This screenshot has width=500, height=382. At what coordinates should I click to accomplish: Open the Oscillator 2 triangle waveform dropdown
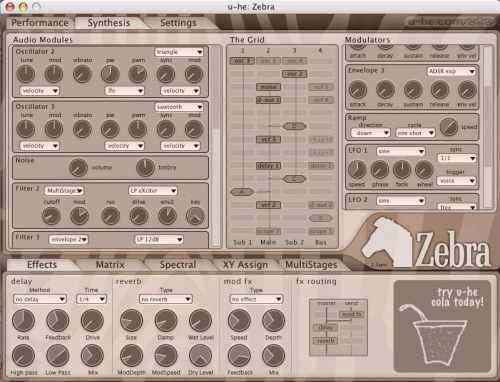click(179, 52)
